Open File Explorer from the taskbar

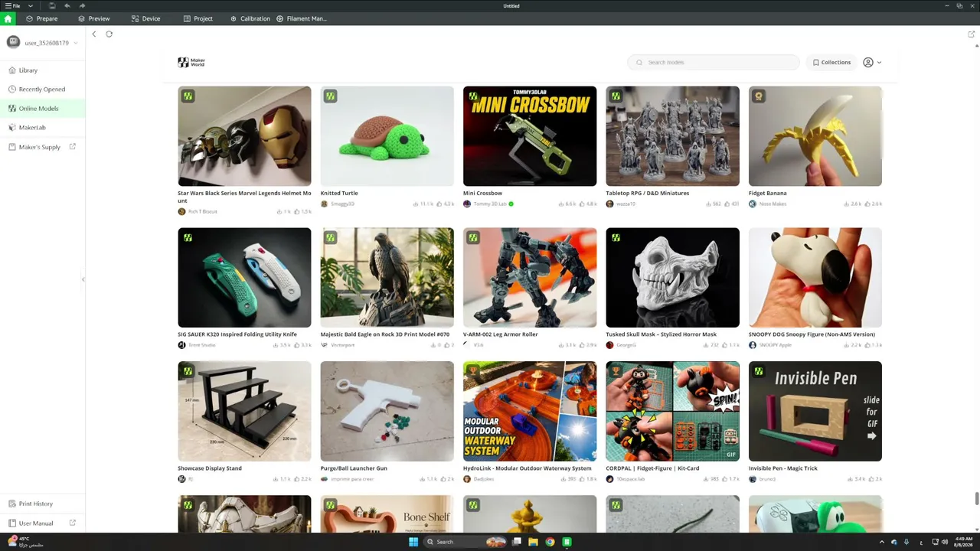click(533, 542)
